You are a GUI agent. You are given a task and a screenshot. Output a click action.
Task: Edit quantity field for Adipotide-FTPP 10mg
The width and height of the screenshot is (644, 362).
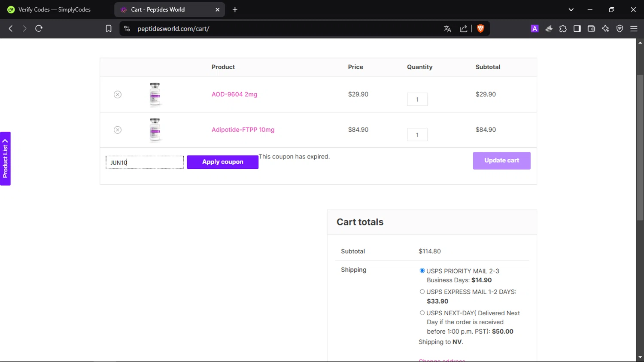pyautogui.click(x=417, y=134)
